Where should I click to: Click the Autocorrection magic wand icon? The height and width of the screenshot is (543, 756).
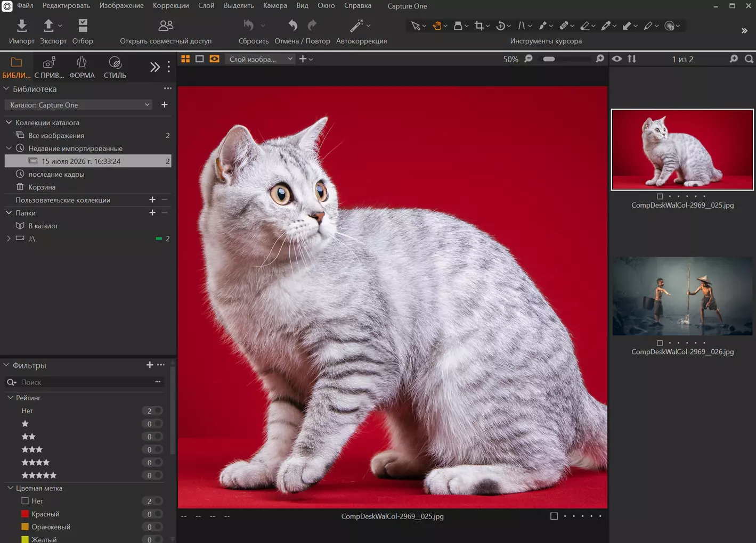[356, 26]
